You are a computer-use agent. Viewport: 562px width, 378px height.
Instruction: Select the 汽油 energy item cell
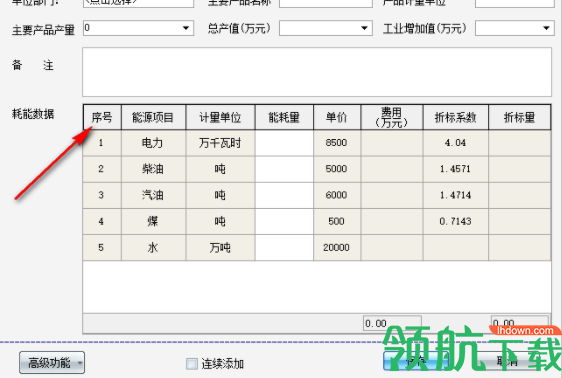[153, 195]
